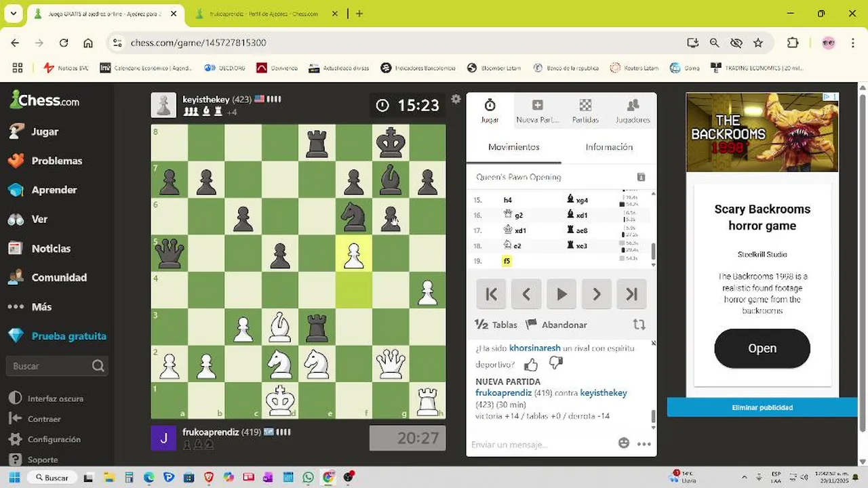Click opponent keyisthekey avatar
This screenshot has width=868, height=488.
163,105
